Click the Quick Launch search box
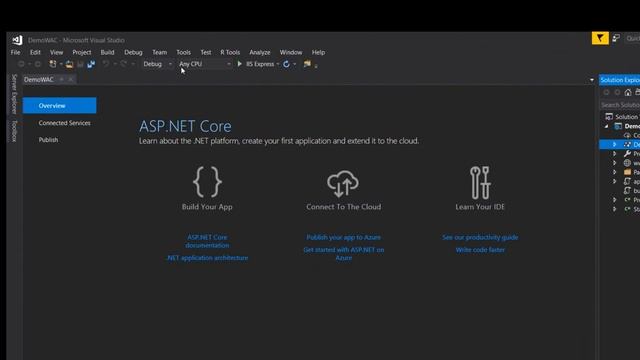This screenshot has height=360, width=640. point(632,38)
